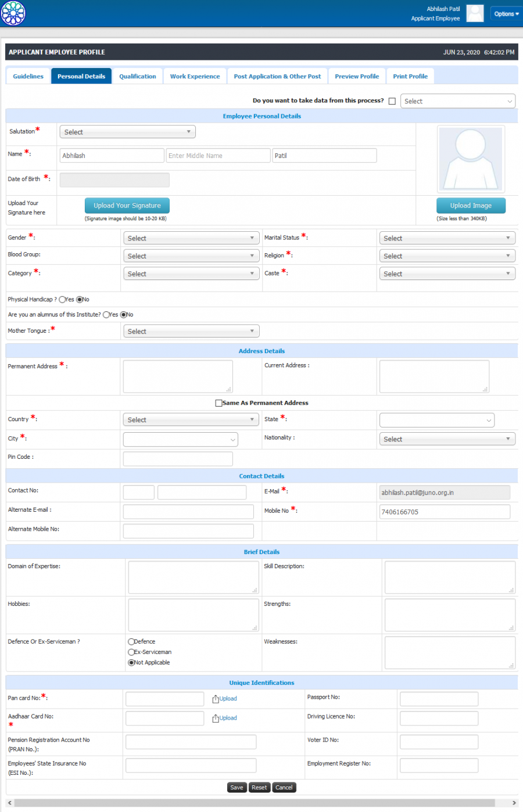
Task: Click the Cancel button
Action: (284, 788)
